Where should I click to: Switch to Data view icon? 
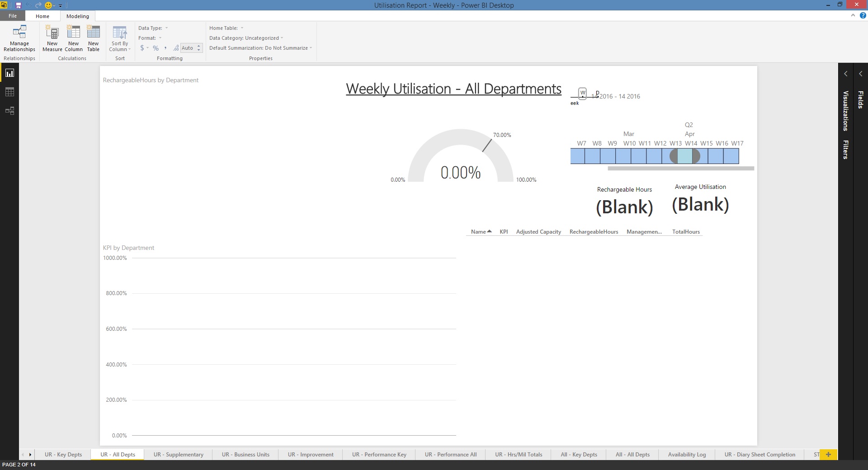9,92
